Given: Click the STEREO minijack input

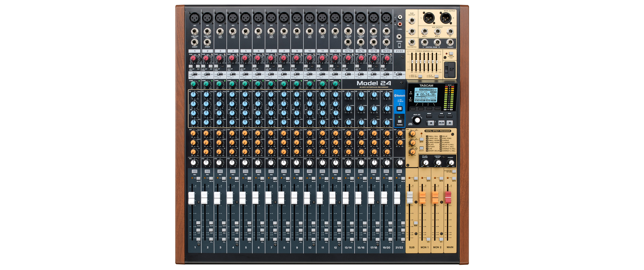Looking at the screenshot, I should pos(399,36).
